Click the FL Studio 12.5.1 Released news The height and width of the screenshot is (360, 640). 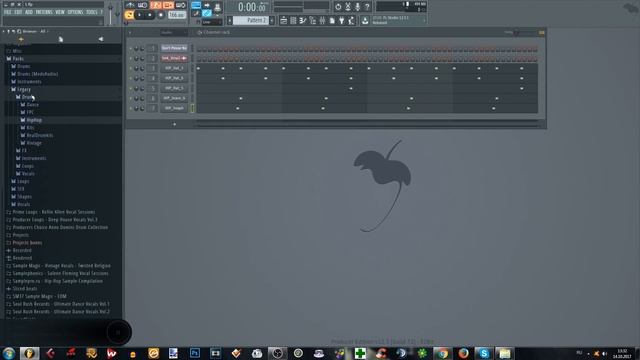click(x=394, y=20)
